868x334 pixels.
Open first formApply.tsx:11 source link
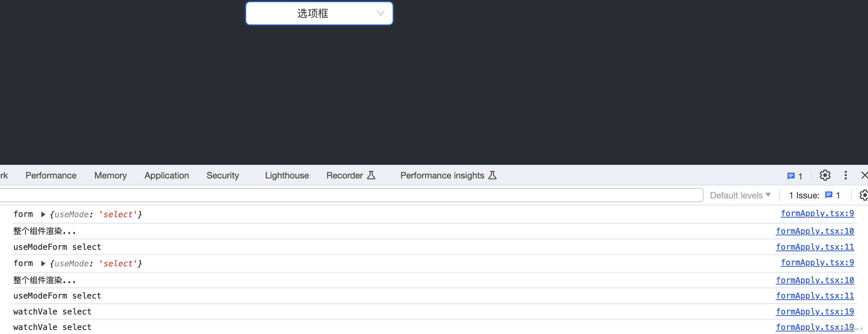coord(815,247)
